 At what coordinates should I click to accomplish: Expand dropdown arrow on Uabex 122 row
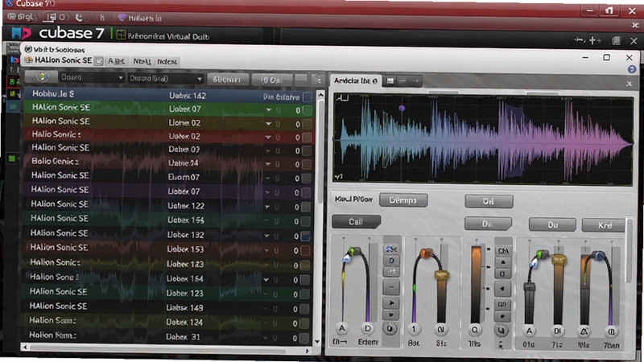267,207
